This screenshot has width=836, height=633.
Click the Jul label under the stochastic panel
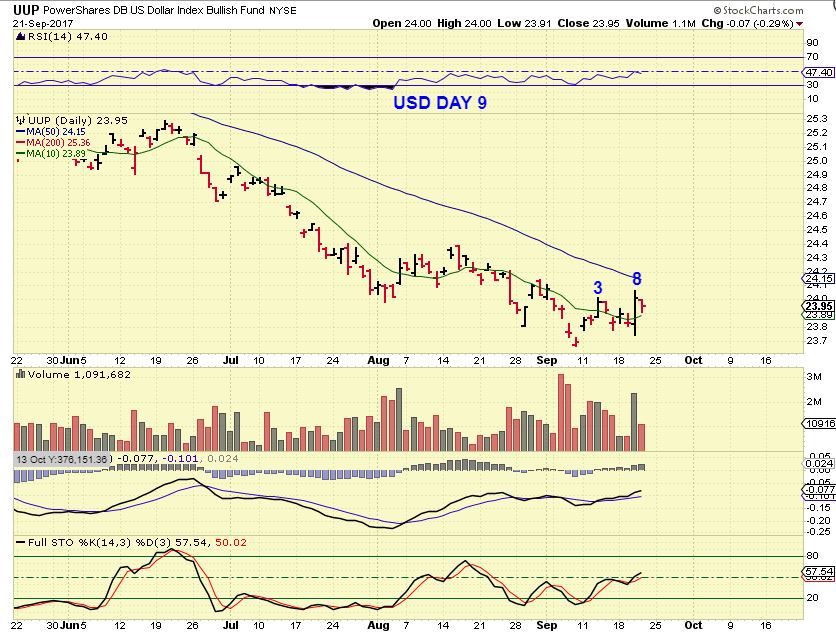click(230, 624)
